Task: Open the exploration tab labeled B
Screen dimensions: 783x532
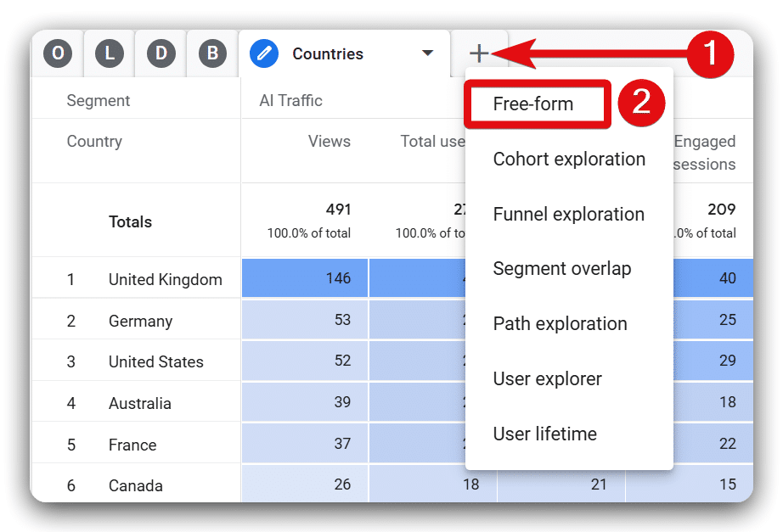Action: point(211,53)
